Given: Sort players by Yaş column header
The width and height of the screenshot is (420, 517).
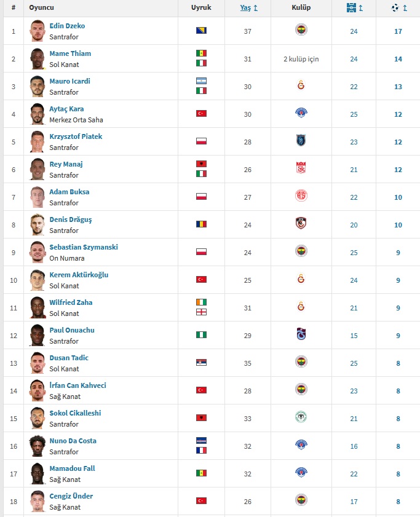Looking at the screenshot, I should point(245,7).
